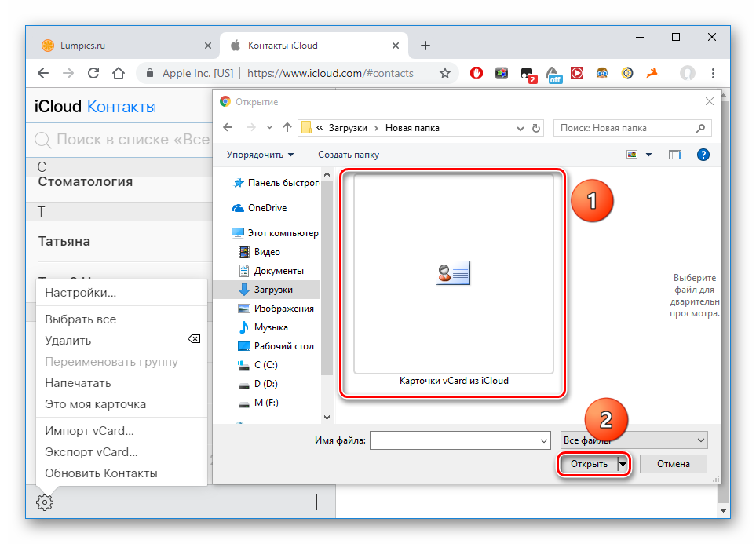This screenshot has height=544, width=756.
Task: Open file dialog help icon
Action: (x=703, y=155)
